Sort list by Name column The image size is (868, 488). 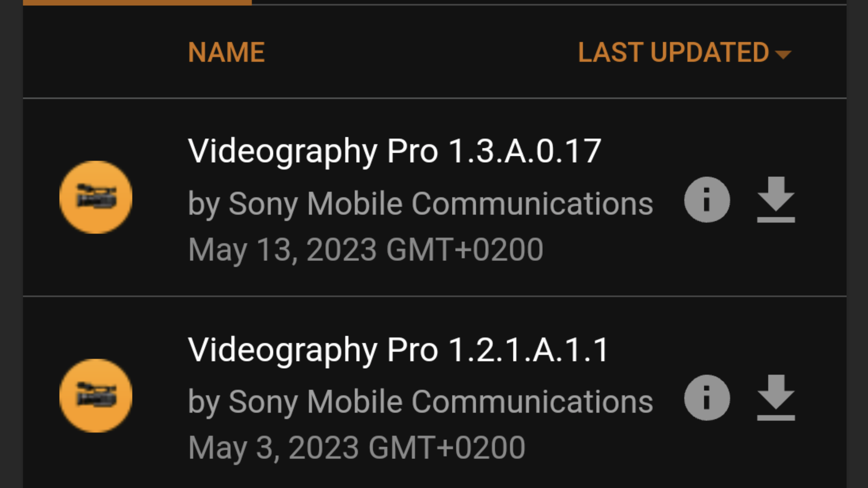coord(226,53)
